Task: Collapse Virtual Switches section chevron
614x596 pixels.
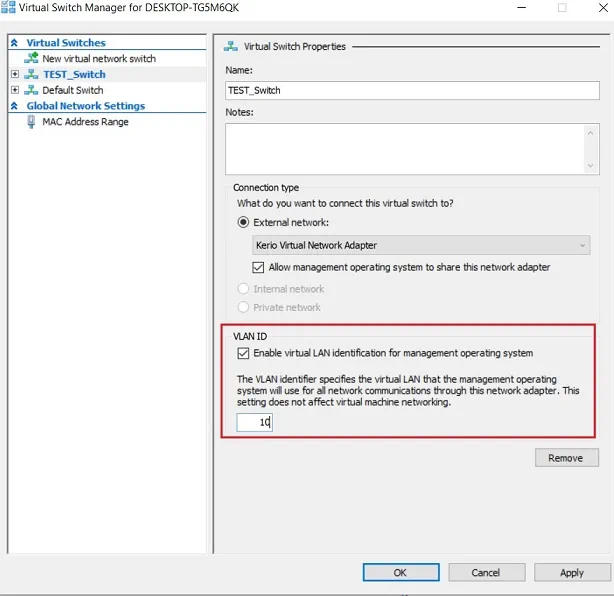Action: [x=14, y=43]
